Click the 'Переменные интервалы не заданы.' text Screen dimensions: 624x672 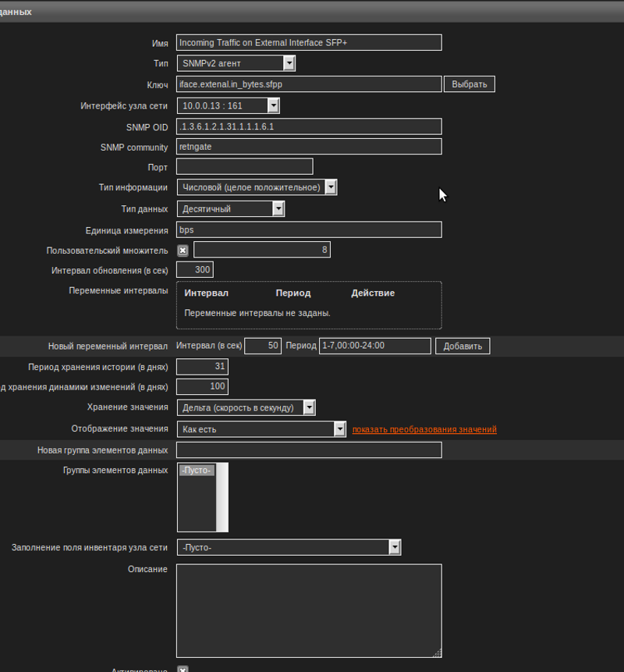coord(257,313)
